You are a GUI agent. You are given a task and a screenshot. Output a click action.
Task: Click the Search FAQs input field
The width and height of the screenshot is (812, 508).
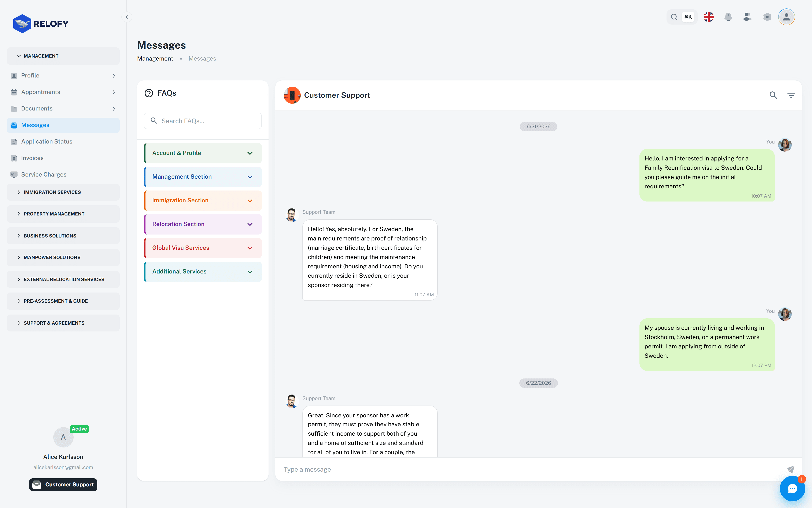(203, 121)
